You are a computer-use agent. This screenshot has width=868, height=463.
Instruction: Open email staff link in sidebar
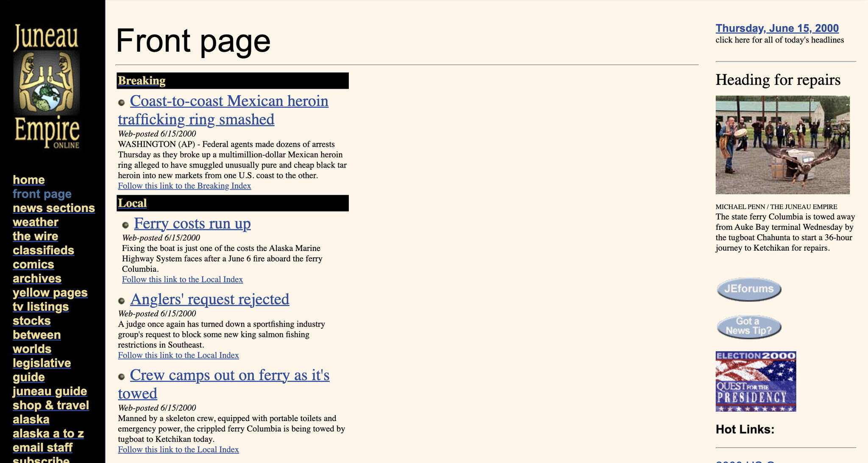42,447
